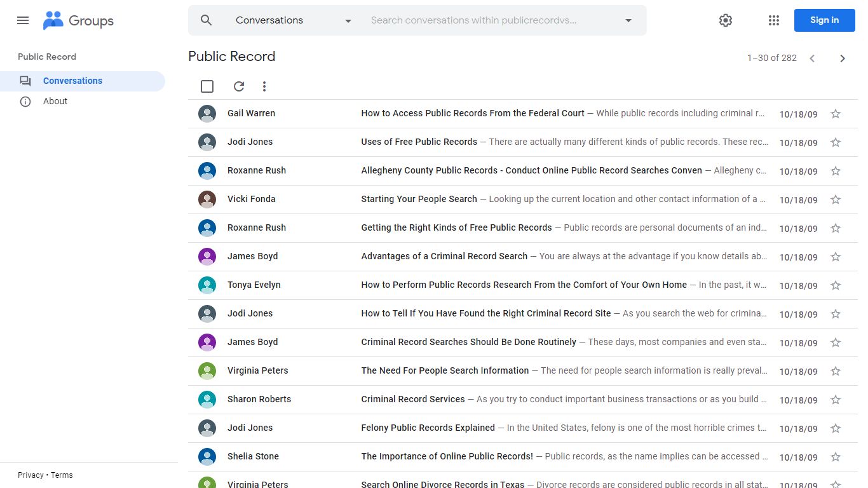
Task: Star the Criminal Record Services conversation
Action: pyautogui.click(x=836, y=400)
